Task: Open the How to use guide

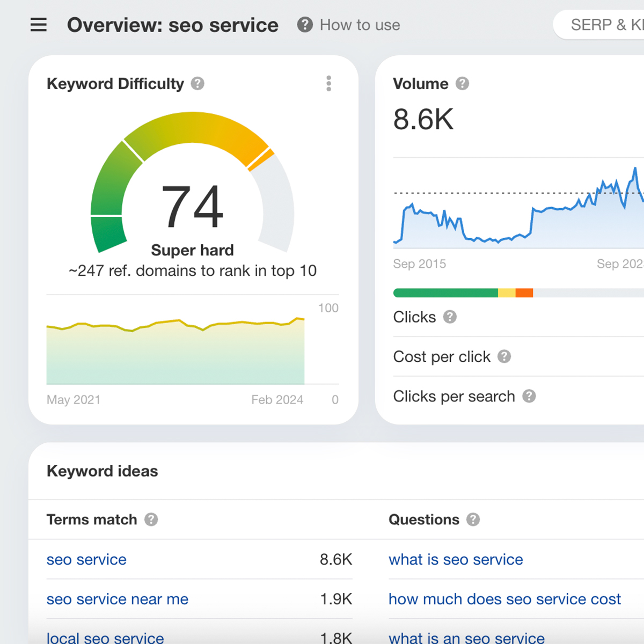Action: [x=349, y=25]
